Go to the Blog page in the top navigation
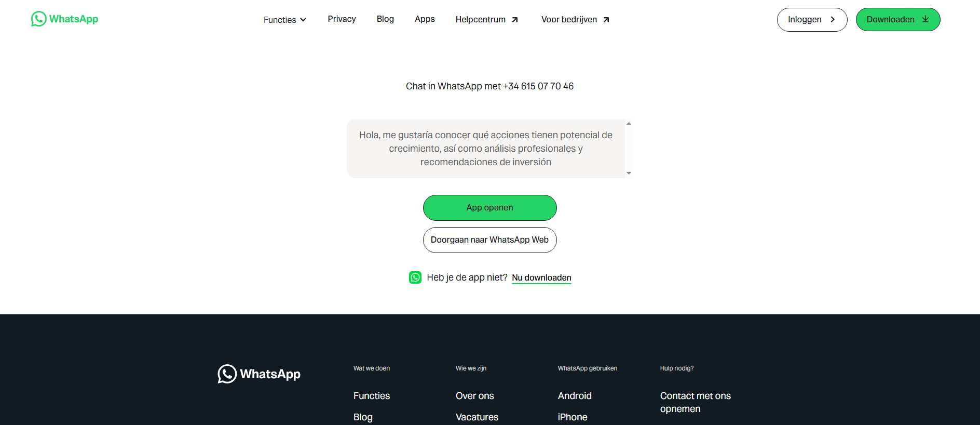 385,19
